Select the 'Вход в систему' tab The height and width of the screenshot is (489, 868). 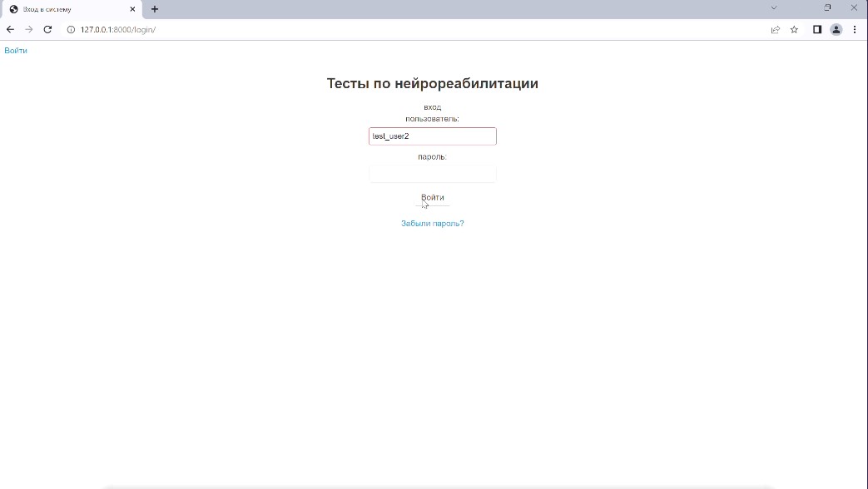coord(71,9)
